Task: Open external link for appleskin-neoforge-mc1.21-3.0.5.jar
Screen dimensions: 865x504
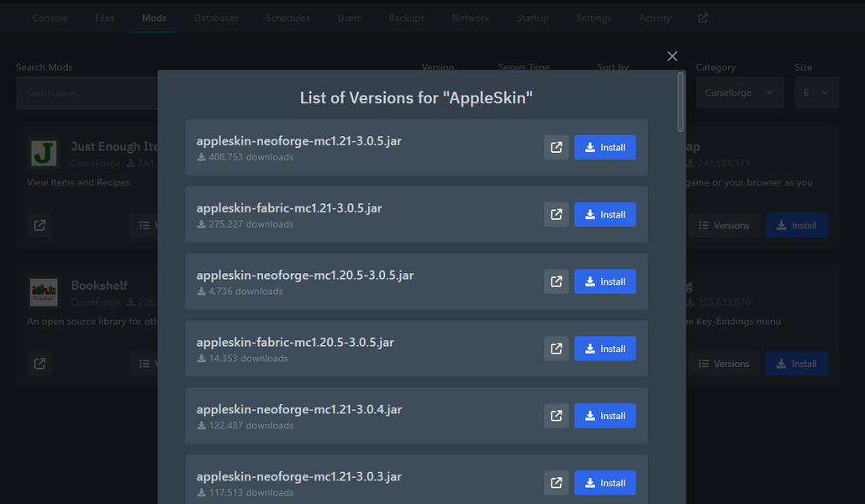Action: [x=556, y=147]
